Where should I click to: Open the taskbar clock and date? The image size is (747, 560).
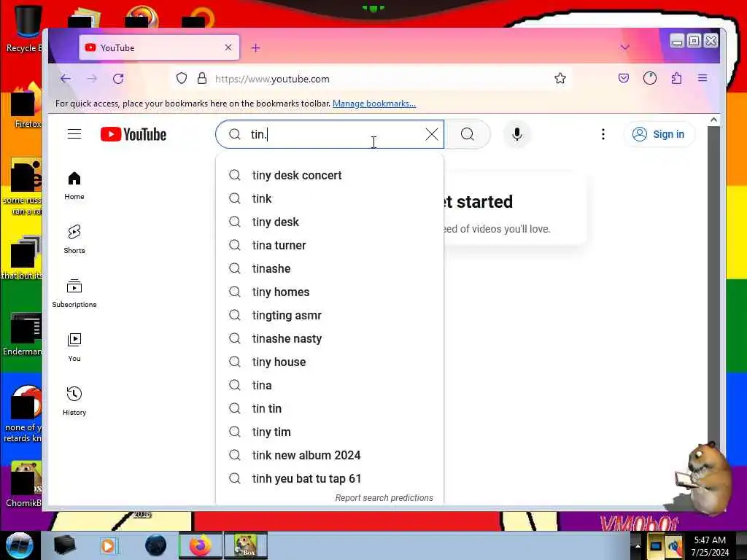point(710,546)
